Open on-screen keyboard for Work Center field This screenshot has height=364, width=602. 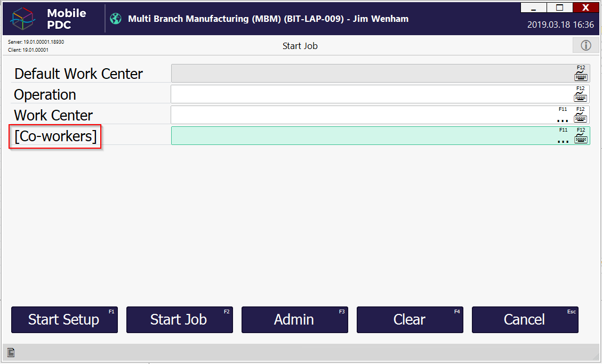pos(581,117)
